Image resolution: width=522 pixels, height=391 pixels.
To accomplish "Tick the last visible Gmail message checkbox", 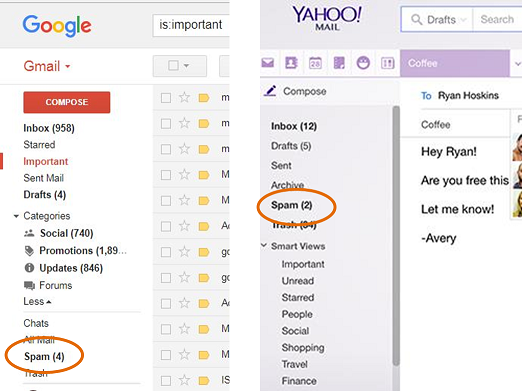I will [166, 381].
